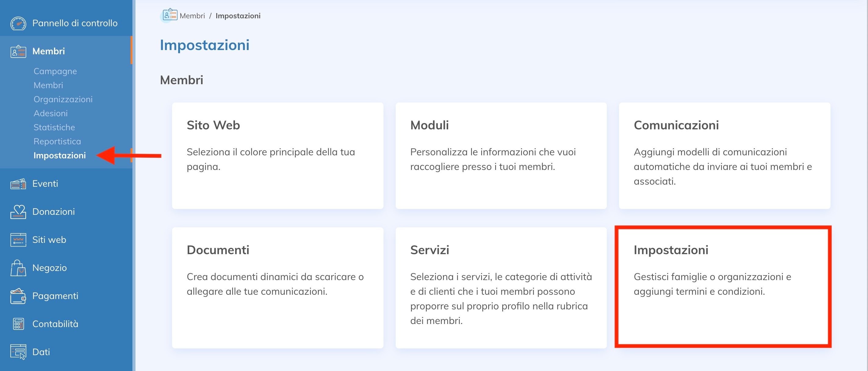This screenshot has height=371, width=868.
Task: Select Adesioni under Membri
Action: pos(51,113)
